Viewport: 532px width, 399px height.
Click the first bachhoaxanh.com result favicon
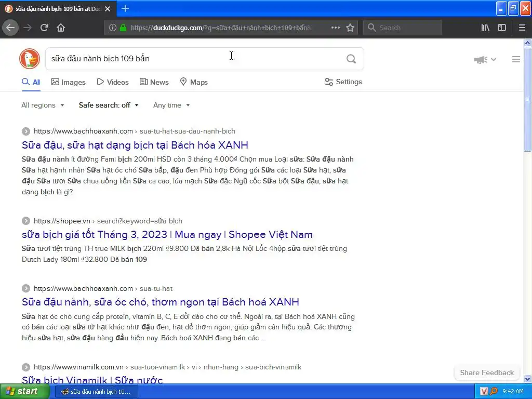pyautogui.click(x=26, y=131)
